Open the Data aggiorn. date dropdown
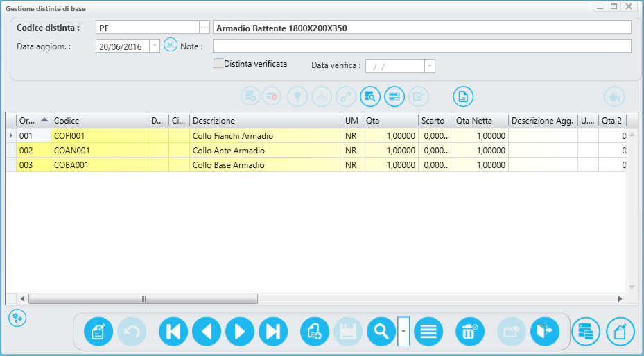 155,46
